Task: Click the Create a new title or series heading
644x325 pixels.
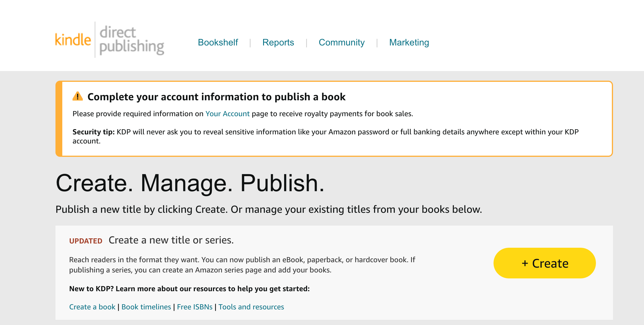Action: point(171,240)
